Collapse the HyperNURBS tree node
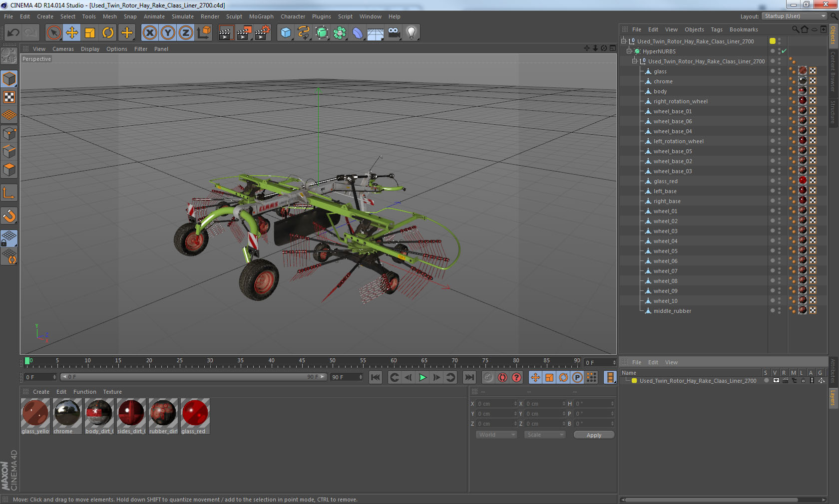The image size is (839, 504). (x=629, y=51)
